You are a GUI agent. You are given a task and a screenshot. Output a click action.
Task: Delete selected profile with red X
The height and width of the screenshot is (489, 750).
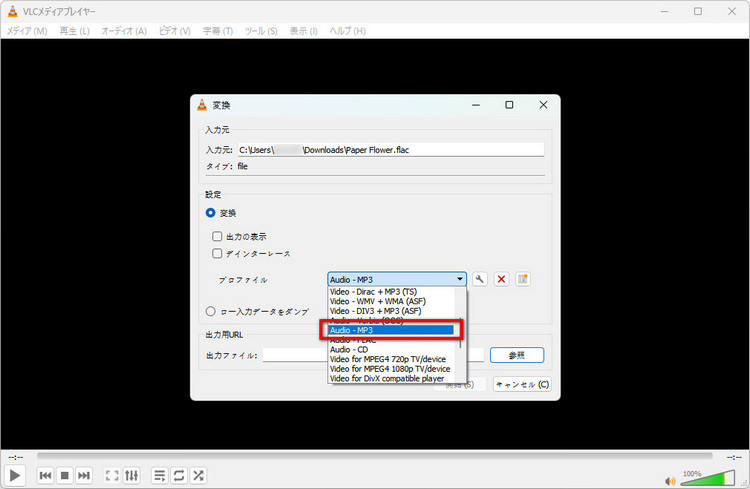(x=501, y=279)
